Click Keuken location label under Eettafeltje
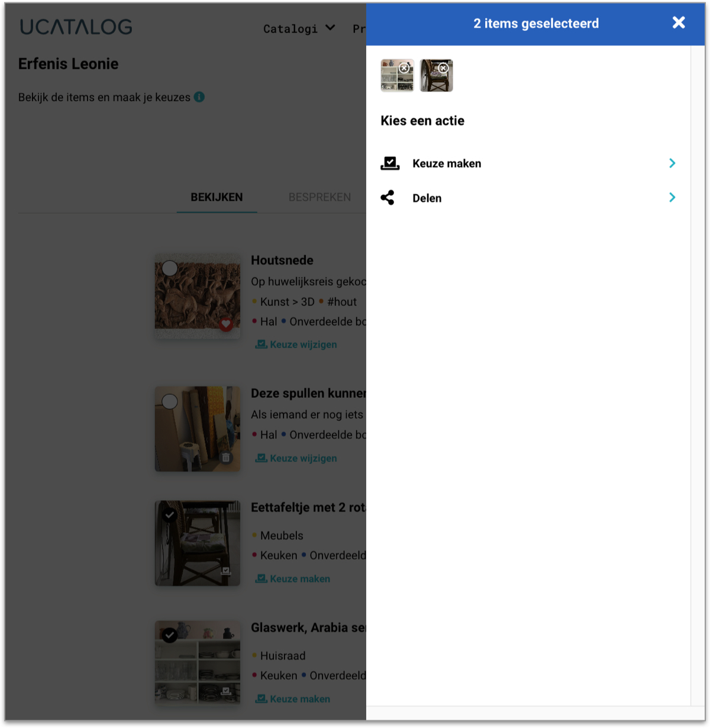This screenshot has width=710, height=728. point(279,555)
